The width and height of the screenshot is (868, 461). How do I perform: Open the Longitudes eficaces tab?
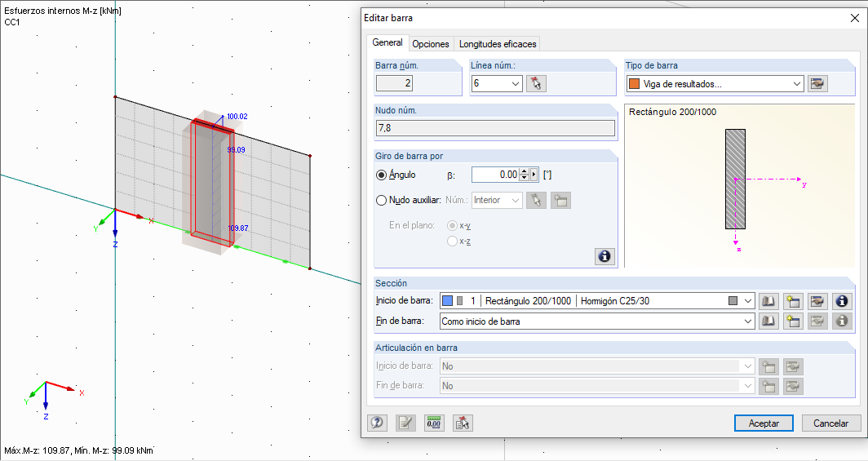497,44
